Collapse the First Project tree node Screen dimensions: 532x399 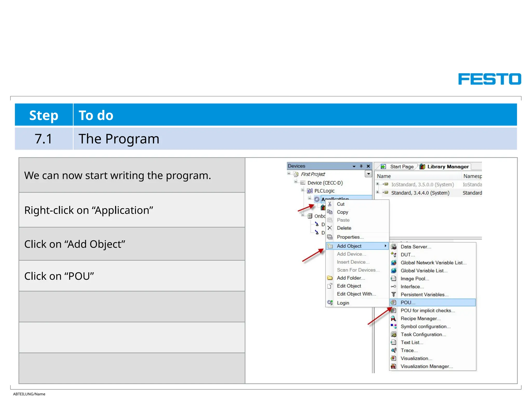(289, 174)
